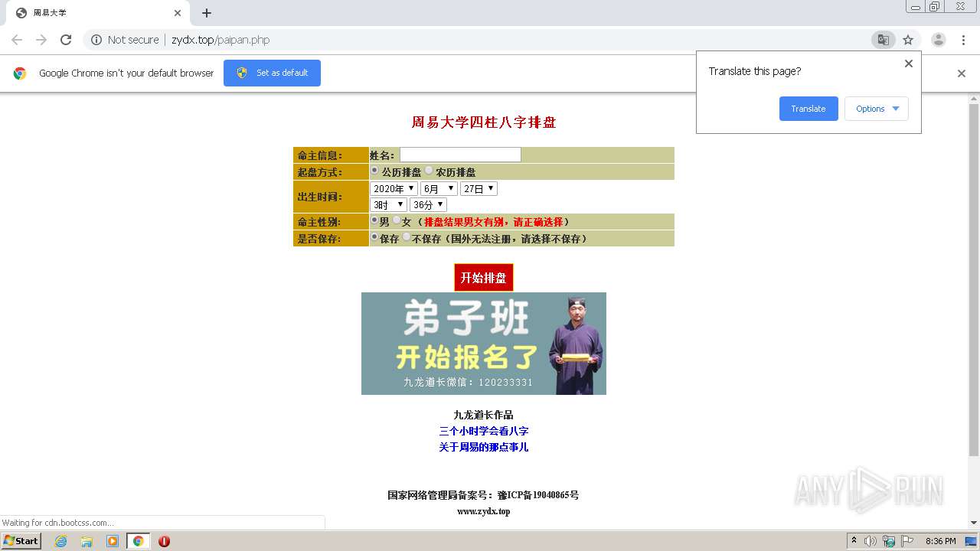The image size is (980, 551).
Task: Open the Not secure site info icon
Action: (96, 40)
